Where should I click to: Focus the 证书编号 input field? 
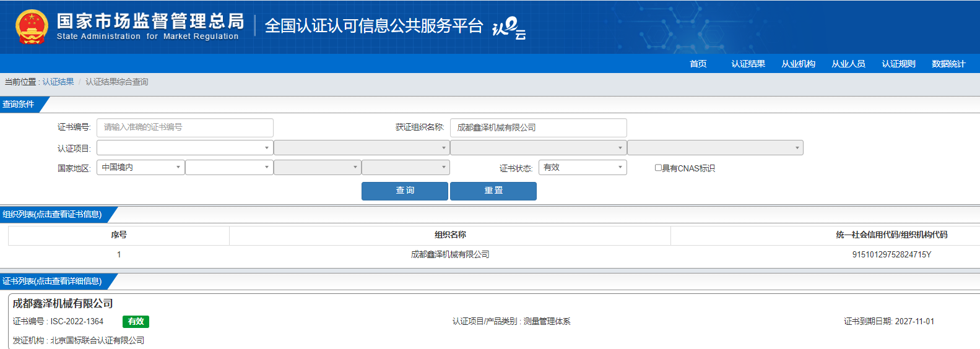tap(185, 127)
